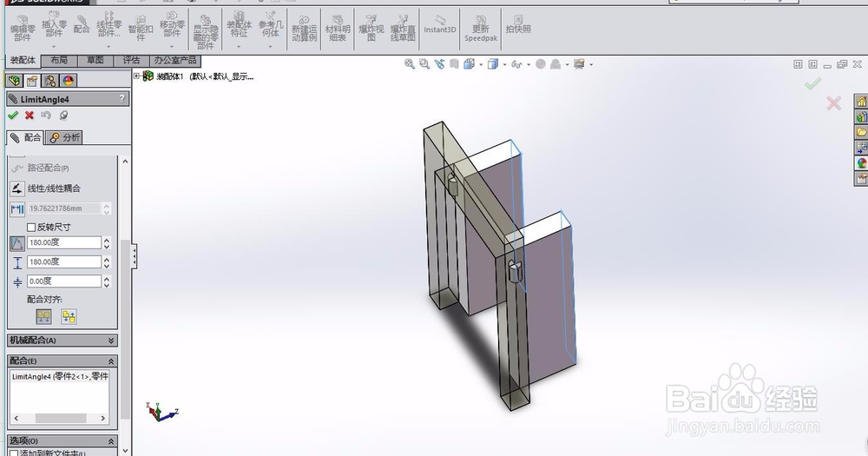Click the maximum angle value field

click(x=64, y=262)
